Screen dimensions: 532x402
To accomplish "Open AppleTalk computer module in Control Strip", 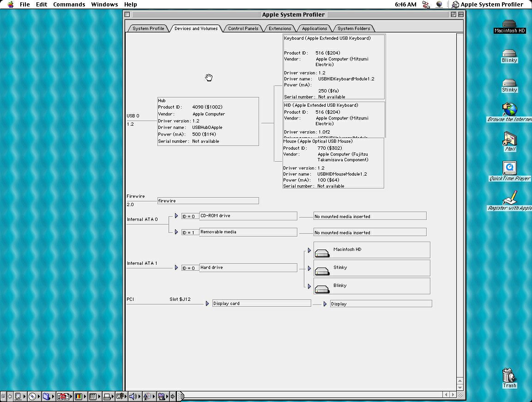I will tap(20, 396).
